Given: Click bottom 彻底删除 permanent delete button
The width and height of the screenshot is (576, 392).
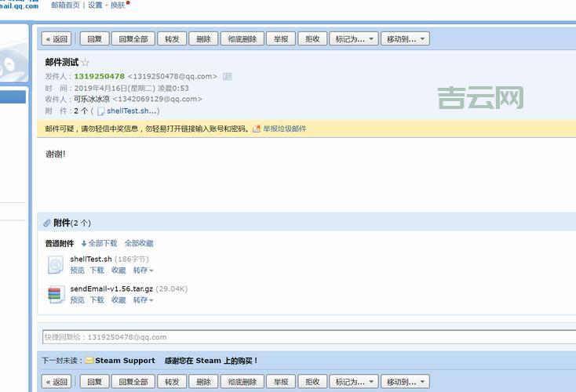Looking at the screenshot, I should [242, 382].
